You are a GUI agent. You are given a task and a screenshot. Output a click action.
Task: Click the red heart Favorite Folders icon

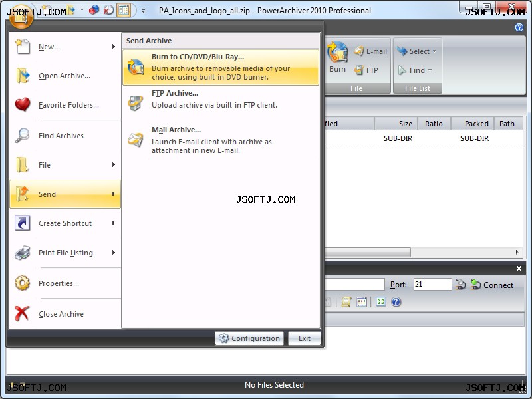point(23,104)
